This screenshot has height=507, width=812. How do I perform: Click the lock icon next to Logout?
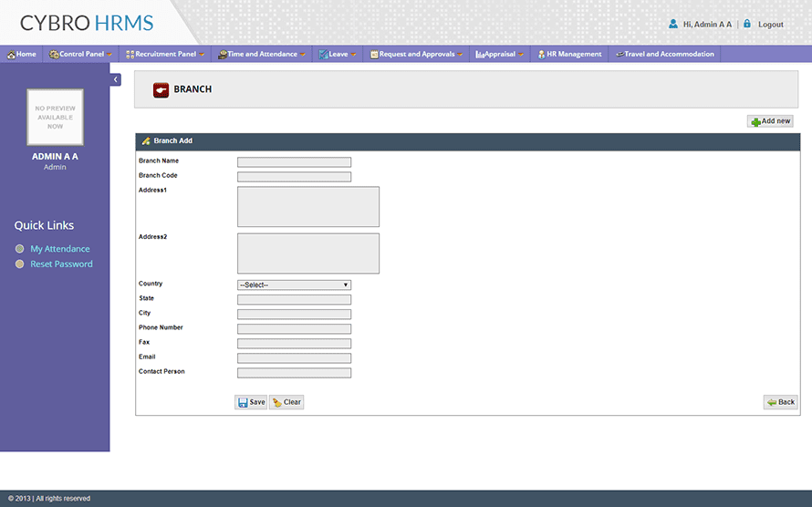(747, 24)
